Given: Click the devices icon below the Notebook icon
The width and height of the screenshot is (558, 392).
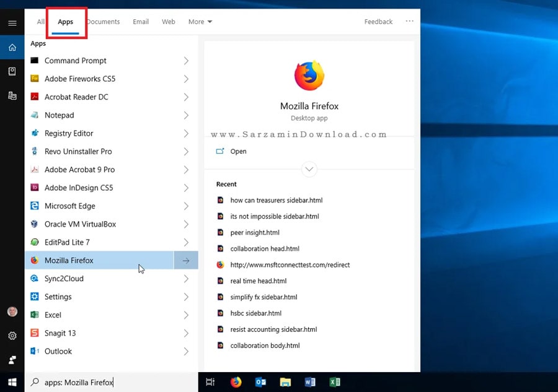Looking at the screenshot, I should [12, 95].
